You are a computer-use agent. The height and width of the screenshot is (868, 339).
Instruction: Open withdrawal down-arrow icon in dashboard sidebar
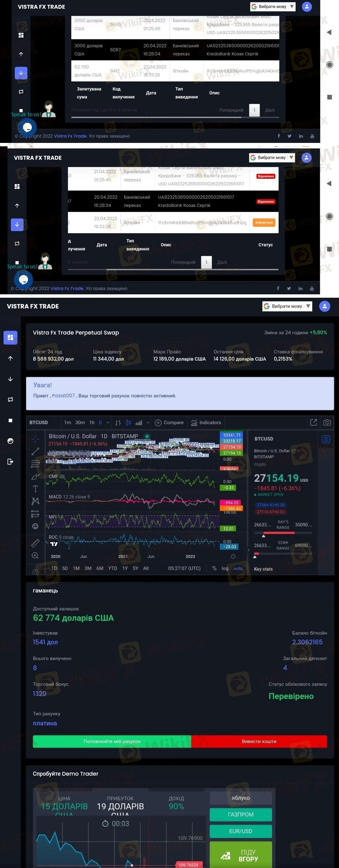click(x=10, y=379)
